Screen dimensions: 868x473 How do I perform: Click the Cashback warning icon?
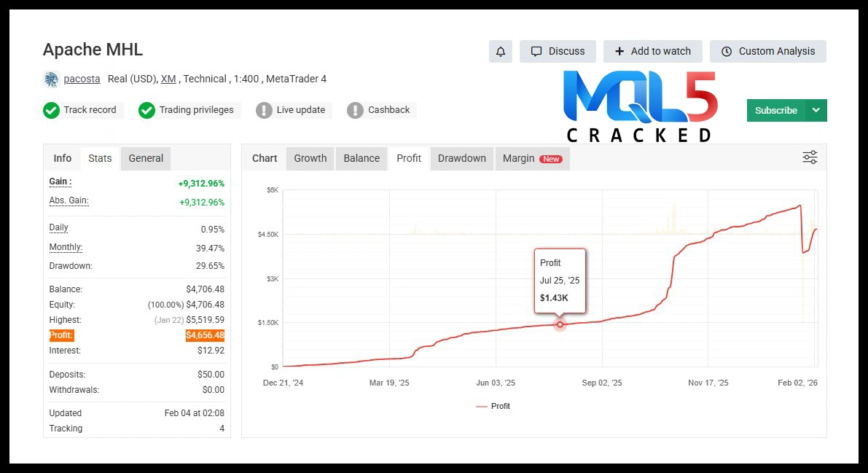pos(355,110)
